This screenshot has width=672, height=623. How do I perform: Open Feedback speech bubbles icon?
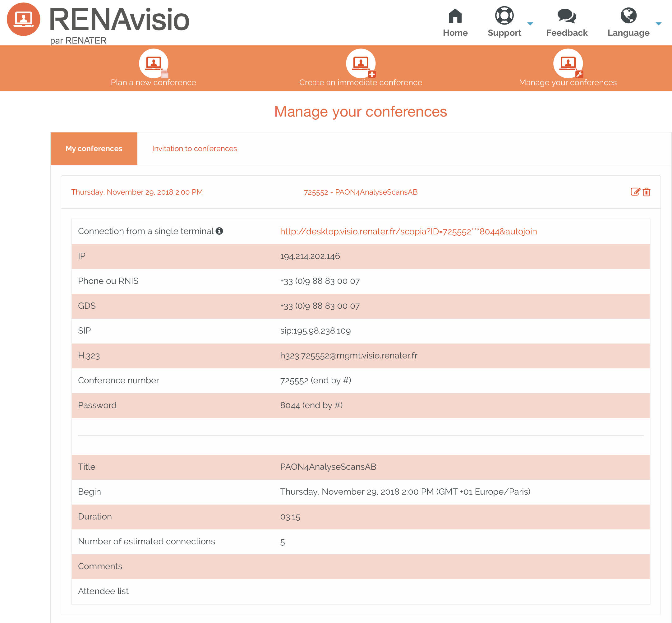coord(567,16)
